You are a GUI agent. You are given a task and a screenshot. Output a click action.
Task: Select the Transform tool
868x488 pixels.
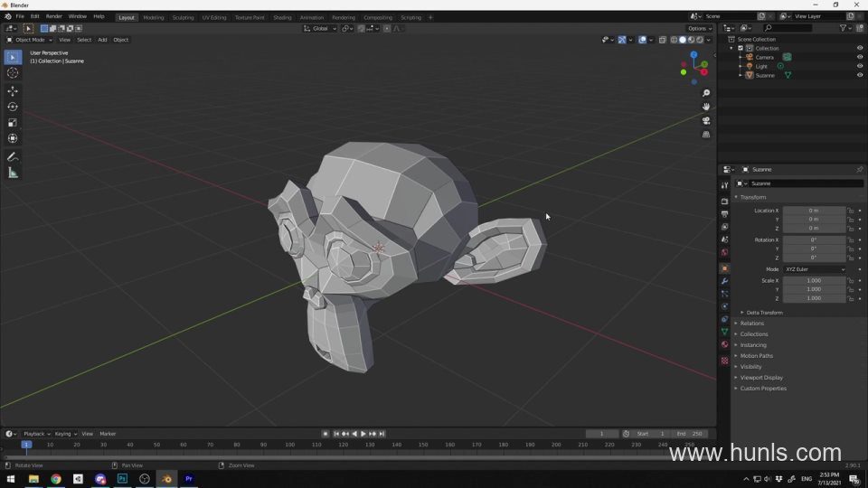(x=13, y=138)
